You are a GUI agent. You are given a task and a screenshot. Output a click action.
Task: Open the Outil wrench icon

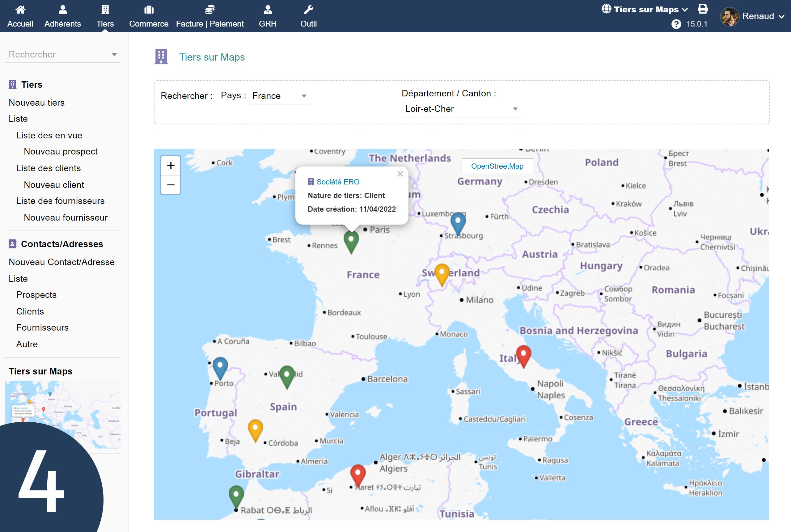click(308, 10)
